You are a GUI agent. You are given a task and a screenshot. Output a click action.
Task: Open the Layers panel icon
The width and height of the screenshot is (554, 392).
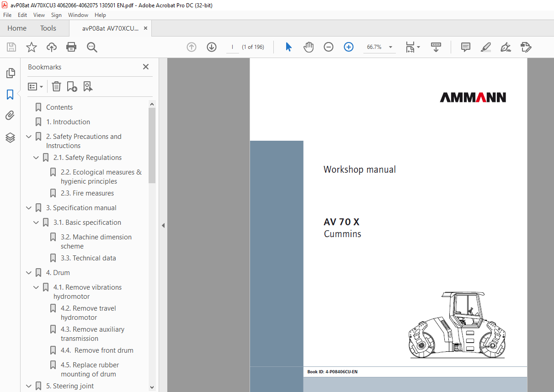click(10, 138)
